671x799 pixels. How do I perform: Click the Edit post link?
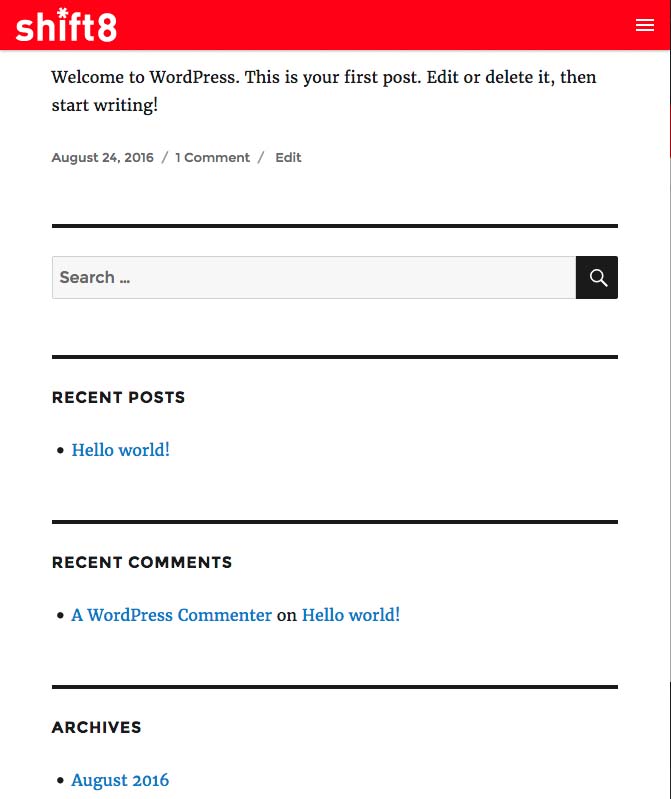tap(288, 157)
